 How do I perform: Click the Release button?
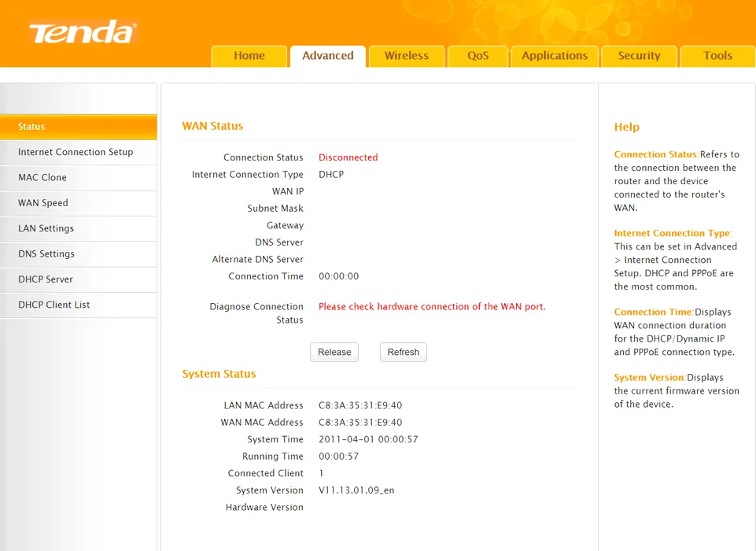(x=334, y=352)
